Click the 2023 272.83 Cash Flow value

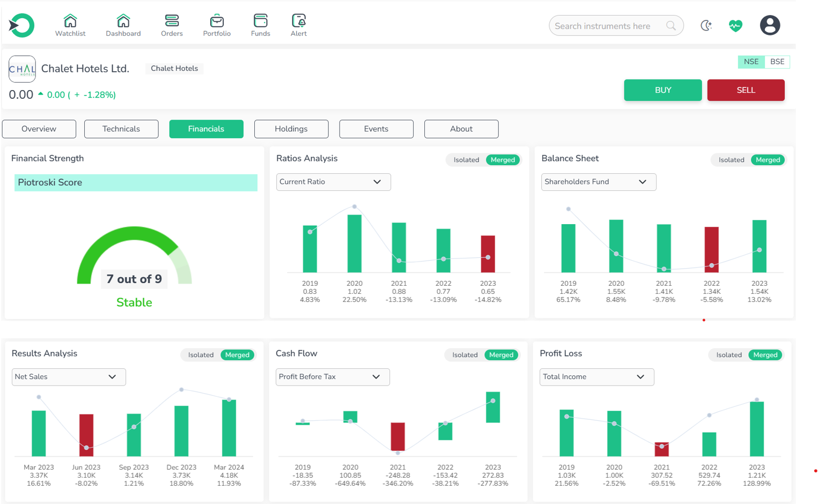tap(493, 476)
